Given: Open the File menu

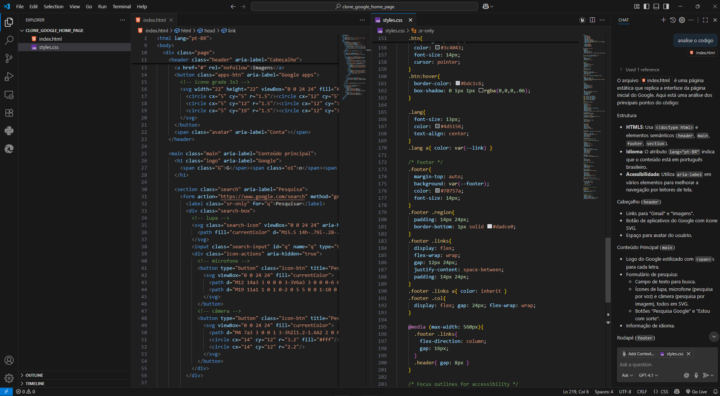Looking at the screenshot, I should (x=20, y=6).
